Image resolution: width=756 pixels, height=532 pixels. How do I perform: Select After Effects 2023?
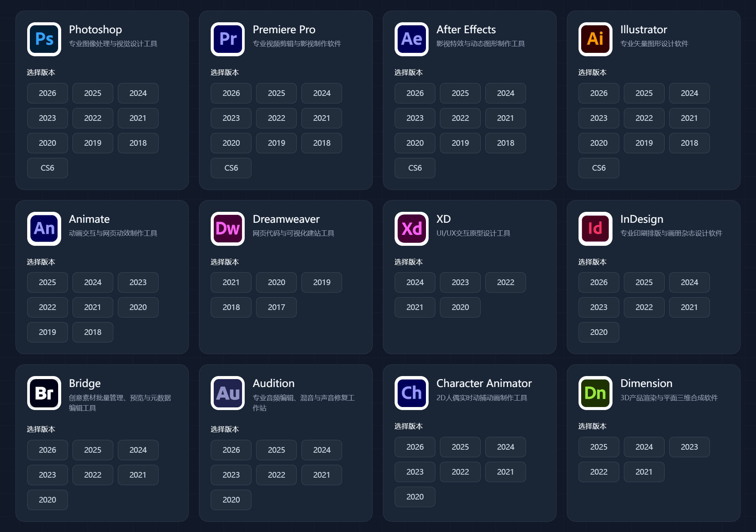point(415,118)
